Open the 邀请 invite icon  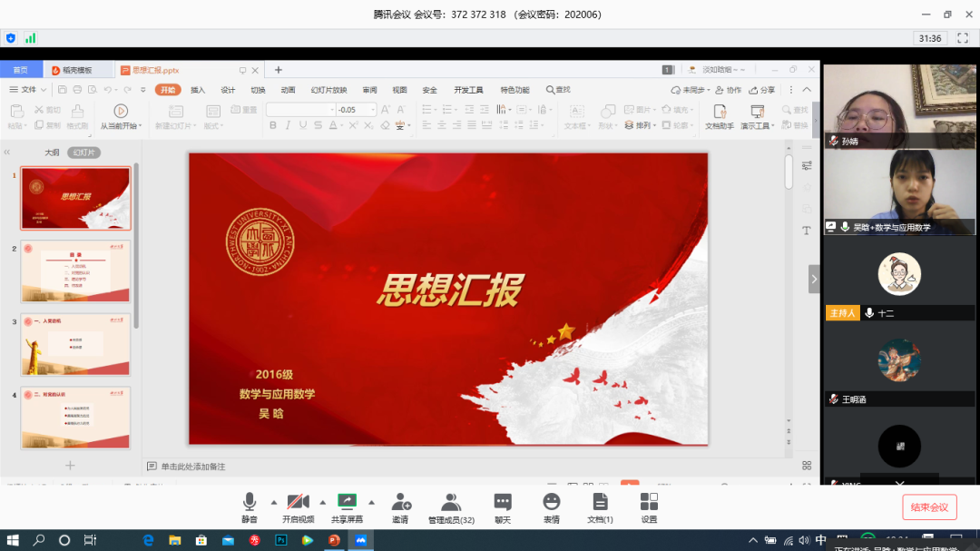pos(400,502)
